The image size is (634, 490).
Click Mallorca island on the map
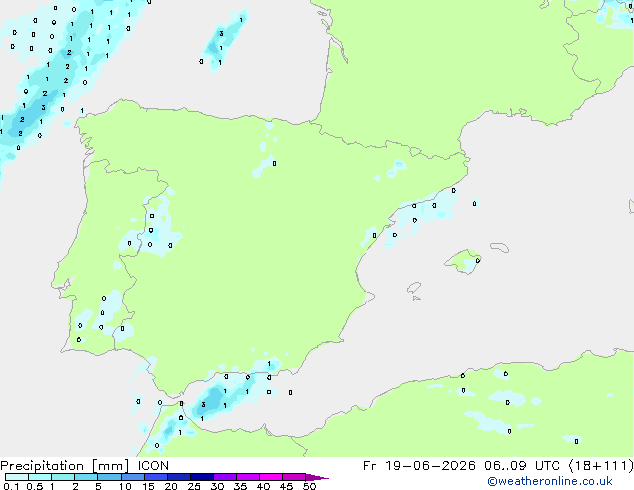tap(463, 262)
